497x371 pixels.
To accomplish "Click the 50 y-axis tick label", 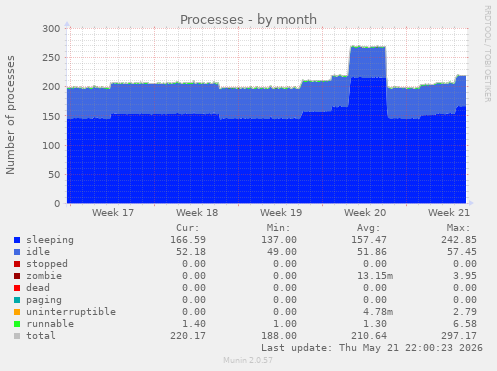I will tap(54, 175).
